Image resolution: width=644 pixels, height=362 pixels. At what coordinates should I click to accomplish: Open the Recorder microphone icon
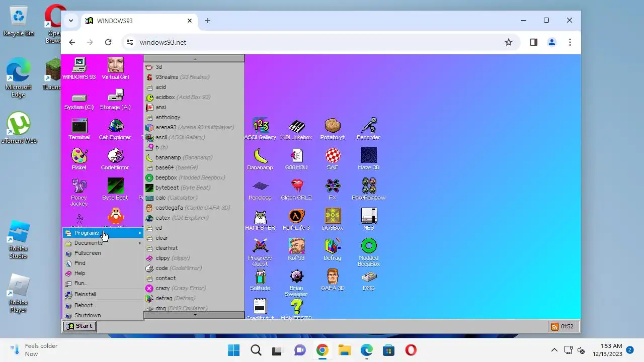[x=369, y=129]
